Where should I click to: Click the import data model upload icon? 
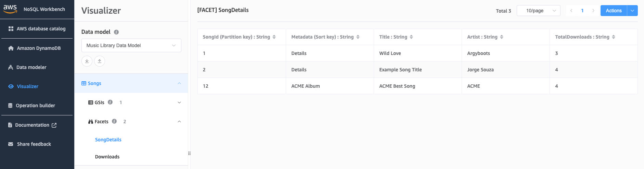point(100,61)
